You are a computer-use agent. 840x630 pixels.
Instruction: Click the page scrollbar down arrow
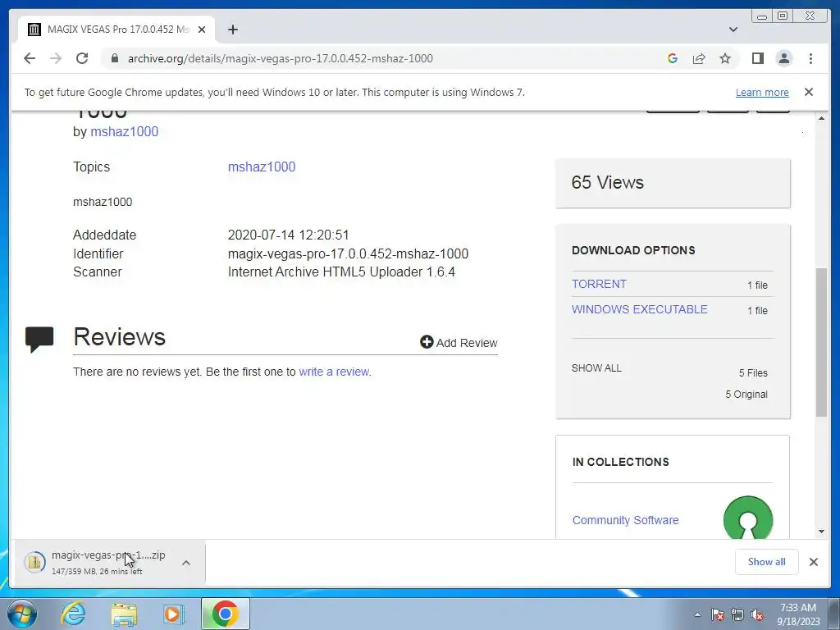pyautogui.click(x=821, y=532)
